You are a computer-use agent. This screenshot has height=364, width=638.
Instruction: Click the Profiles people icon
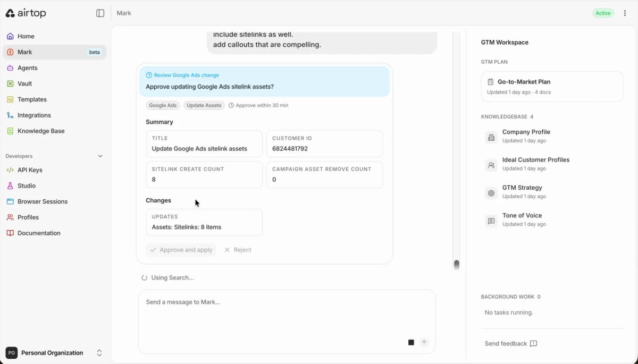pyautogui.click(x=10, y=217)
